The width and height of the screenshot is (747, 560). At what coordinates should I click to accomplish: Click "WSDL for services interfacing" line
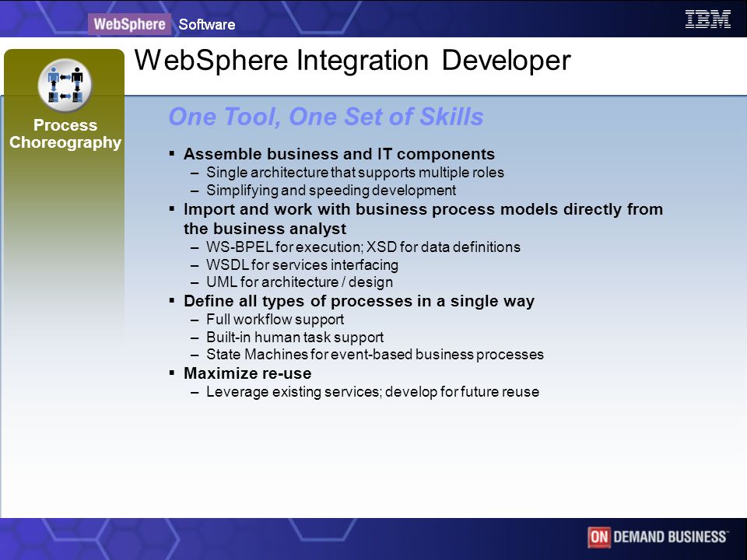click(x=302, y=264)
